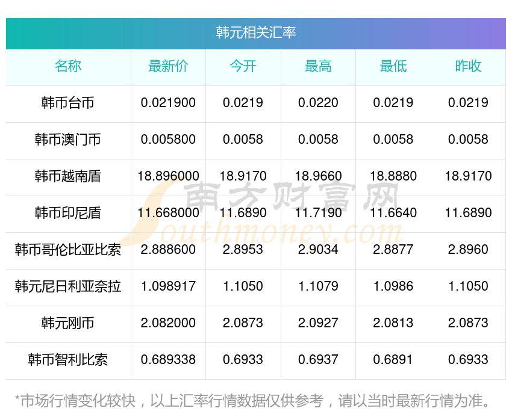
Task: Click latest price 0.021900 for 韩币台币
Action: (168, 103)
